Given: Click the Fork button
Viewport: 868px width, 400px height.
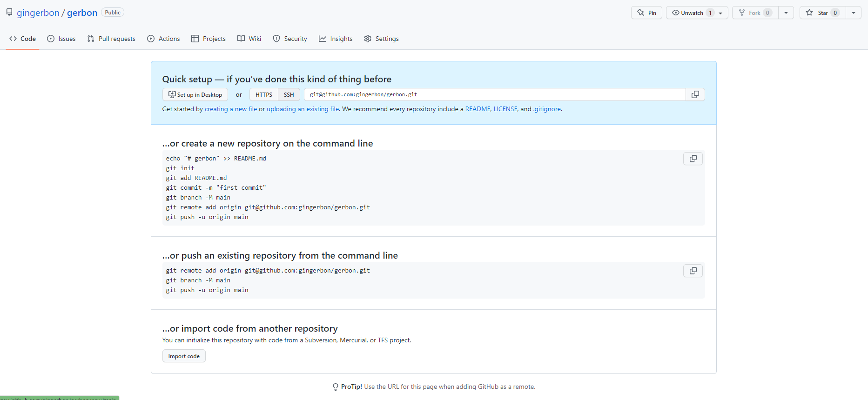Looking at the screenshot, I should 755,13.
